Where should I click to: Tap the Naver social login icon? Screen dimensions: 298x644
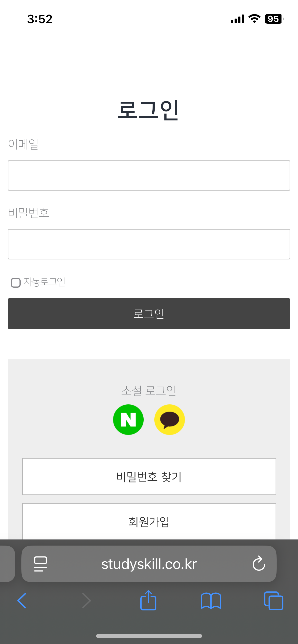tap(128, 420)
